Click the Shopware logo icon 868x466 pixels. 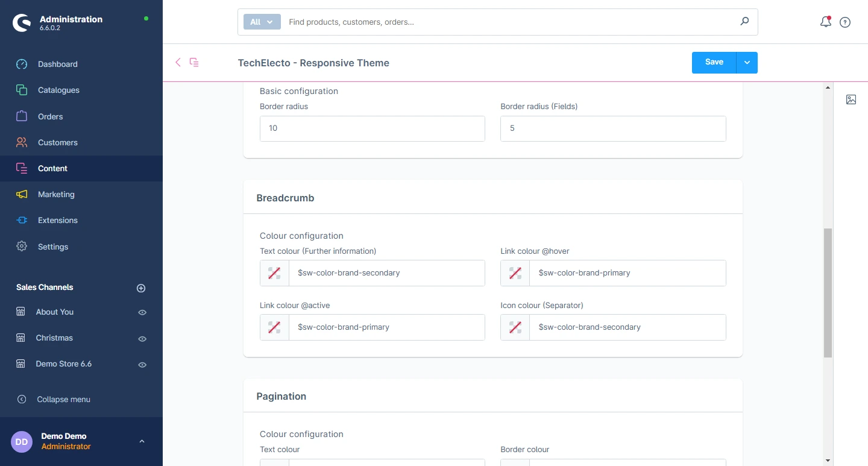pyautogui.click(x=22, y=23)
